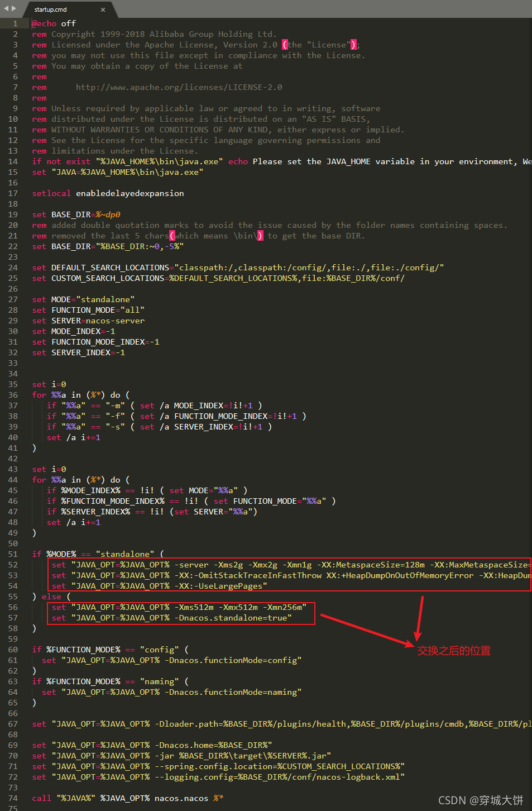Image resolution: width=532 pixels, height=811 pixels.
Task: Click "setlocal enabledelayedexpansion" line
Action: 108,193
